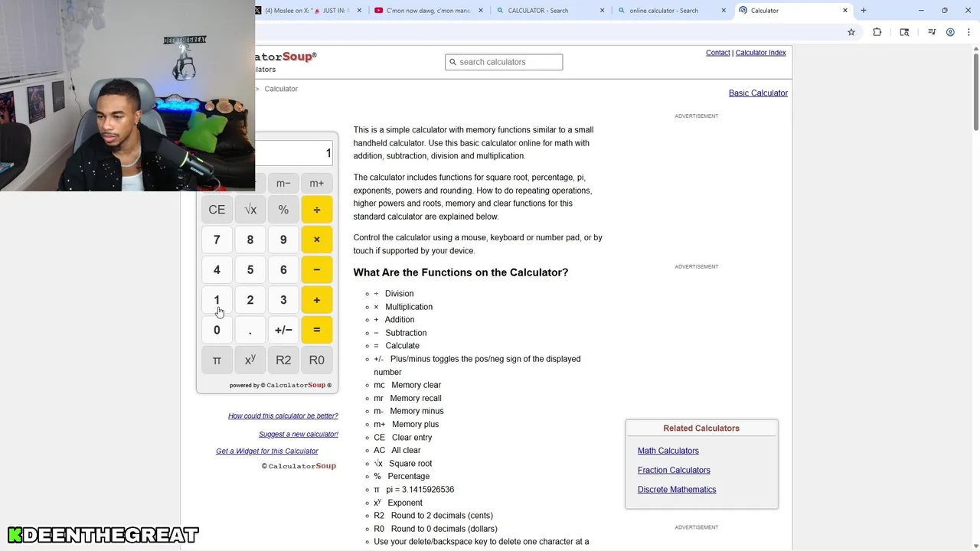Click the calculator display field
Image resolution: width=980 pixels, height=551 pixels.
click(x=294, y=153)
